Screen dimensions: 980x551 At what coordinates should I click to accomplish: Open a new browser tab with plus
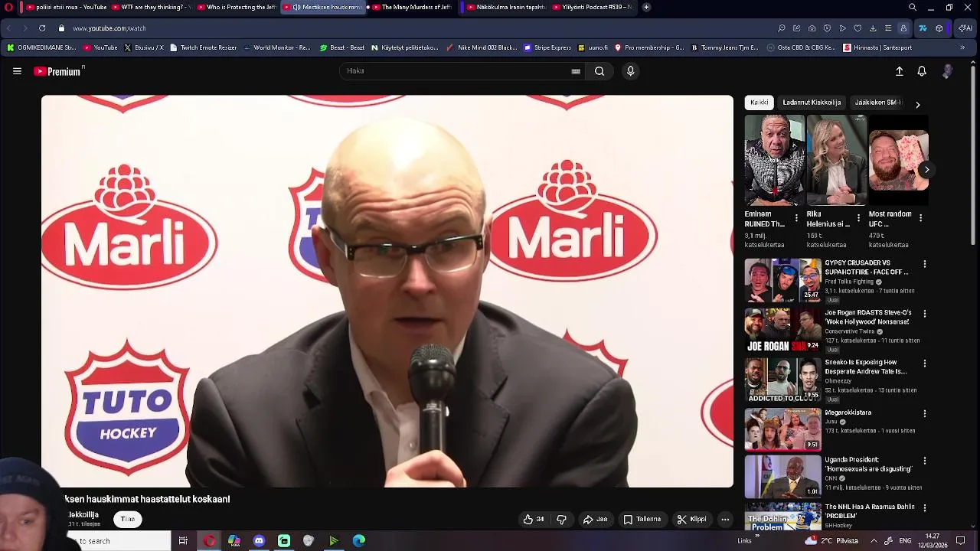(x=646, y=7)
